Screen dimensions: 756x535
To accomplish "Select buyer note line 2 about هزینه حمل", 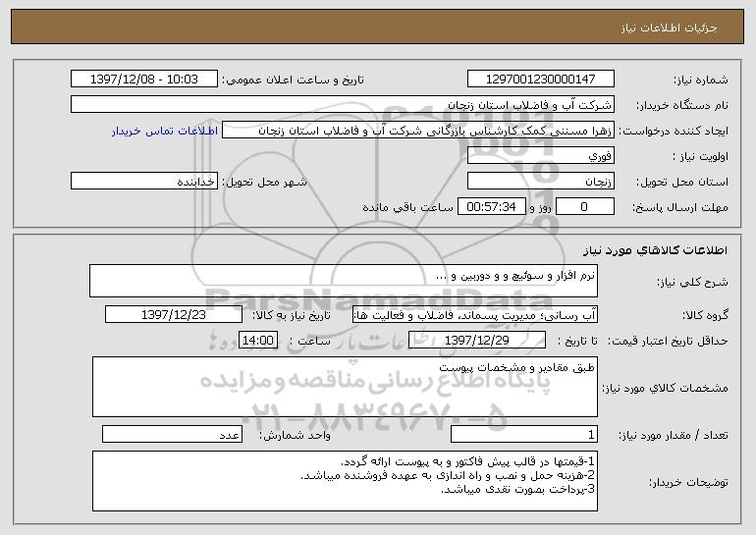I will [x=448, y=475].
